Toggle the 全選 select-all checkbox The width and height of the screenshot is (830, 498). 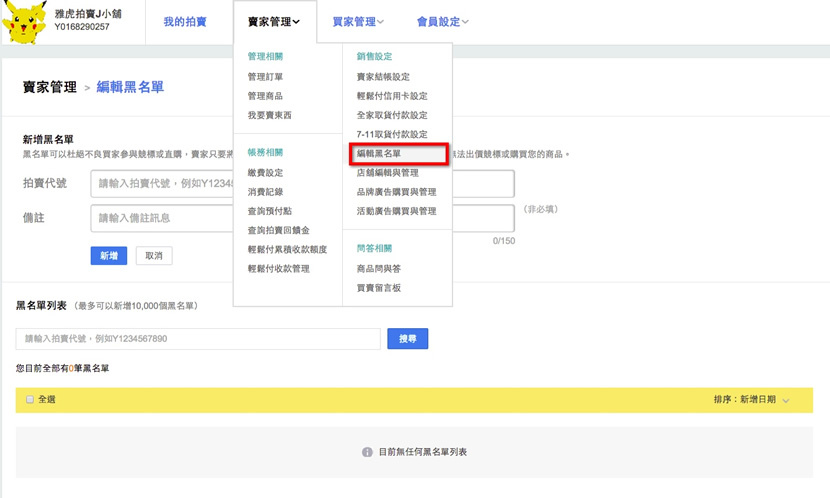pos(30,399)
